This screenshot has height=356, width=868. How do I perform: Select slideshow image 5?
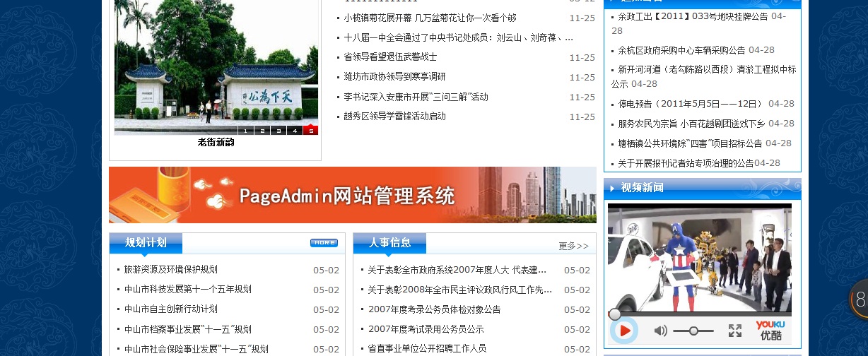[311, 130]
